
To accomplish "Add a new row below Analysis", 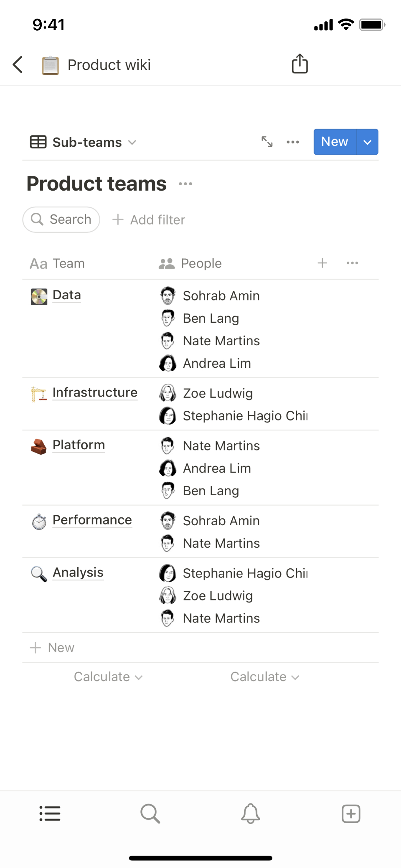I will [x=52, y=647].
